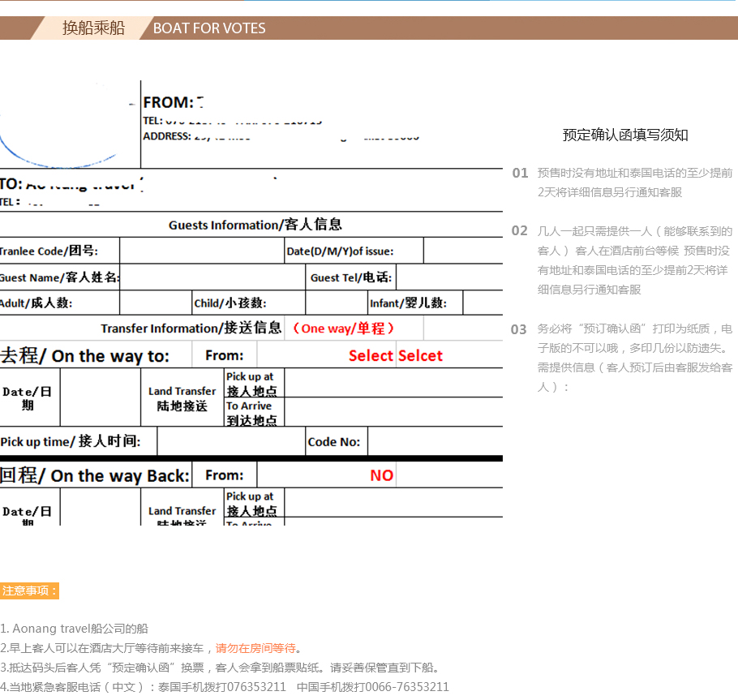Click note 3 about 预定确认函 换票
The image size is (738, 700).
[x=221, y=668]
